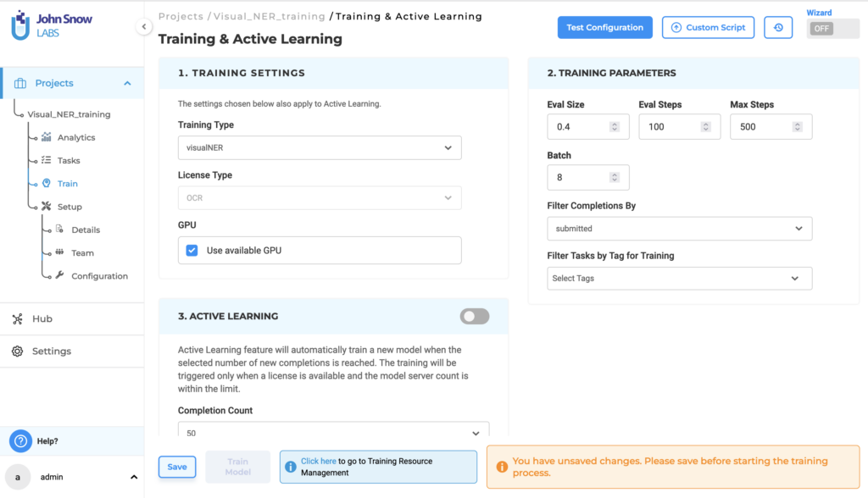
Task: Switch the Wizard toggle from OFF
Action: [x=821, y=28]
